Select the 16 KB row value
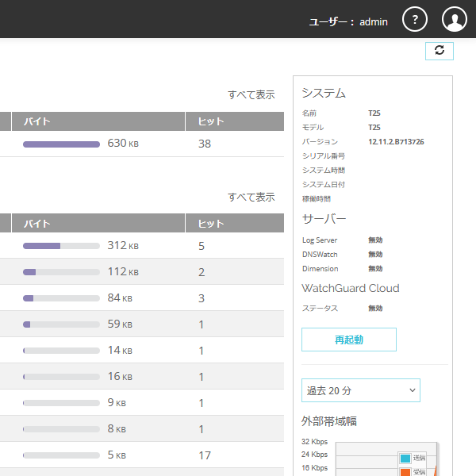Image resolution: width=476 pixels, height=476 pixels. (x=120, y=376)
